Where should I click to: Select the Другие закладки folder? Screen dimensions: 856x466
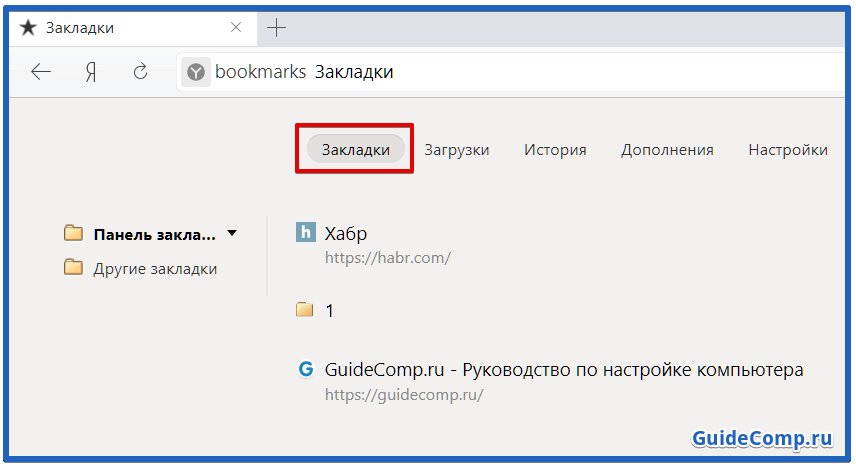click(155, 268)
